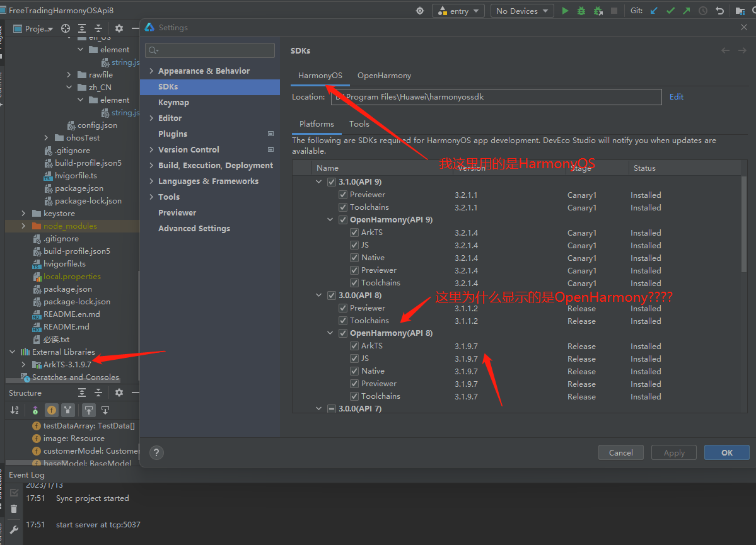Click the green Debug bug icon

(x=581, y=11)
